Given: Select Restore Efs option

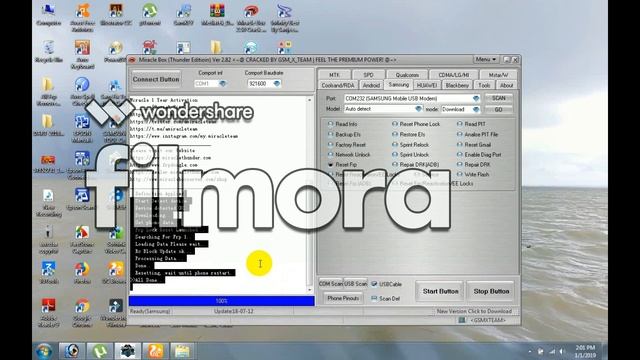Looking at the screenshot, I should pyautogui.click(x=408, y=134).
